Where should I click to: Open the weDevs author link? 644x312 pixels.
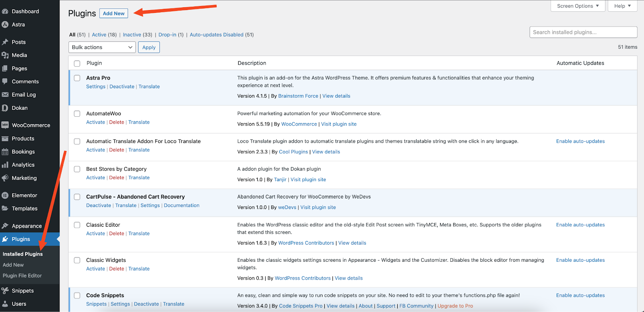(x=287, y=207)
